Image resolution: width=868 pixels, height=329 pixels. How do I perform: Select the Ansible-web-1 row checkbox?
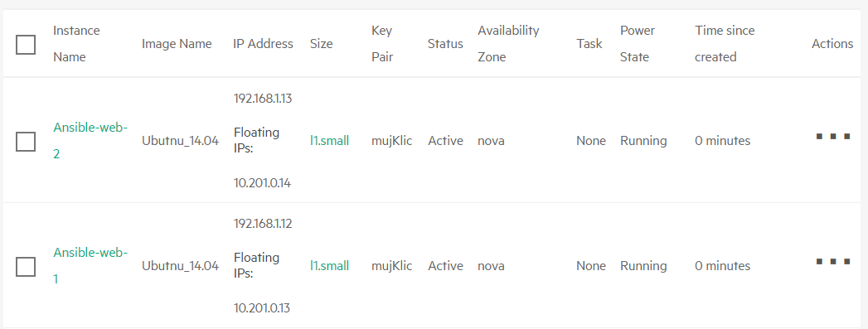[x=26, y=267]
